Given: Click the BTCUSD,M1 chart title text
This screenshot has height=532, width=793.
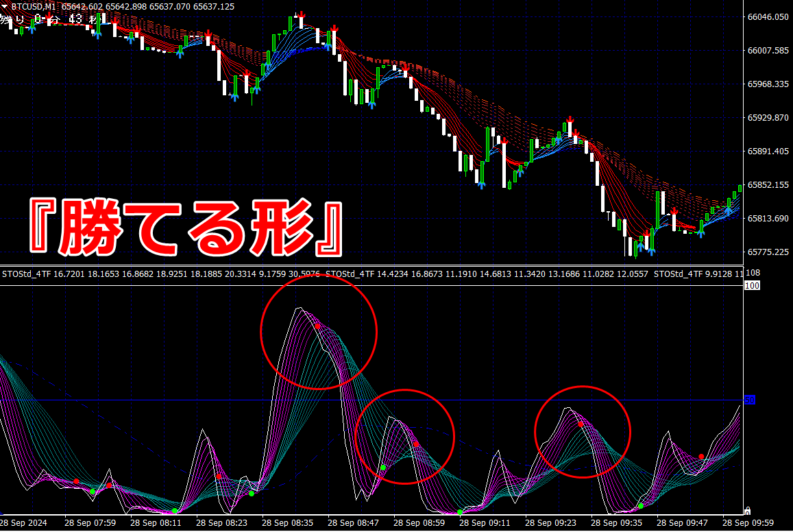Looking at the screenshot, I should pos(34,7).
